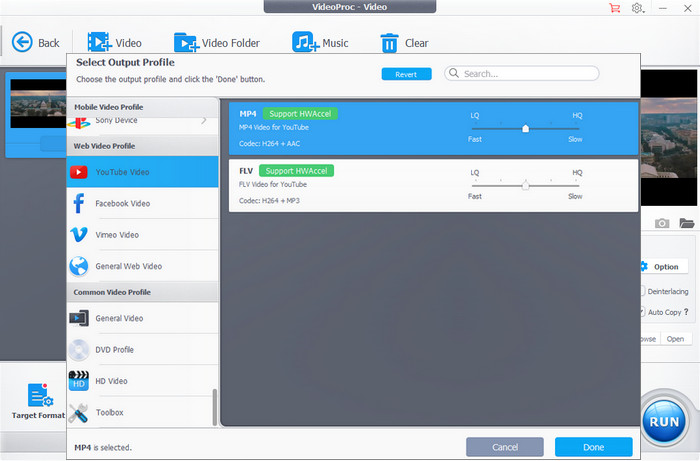Add a video with the Video icon
700x461 pixels.
(99, 42)
